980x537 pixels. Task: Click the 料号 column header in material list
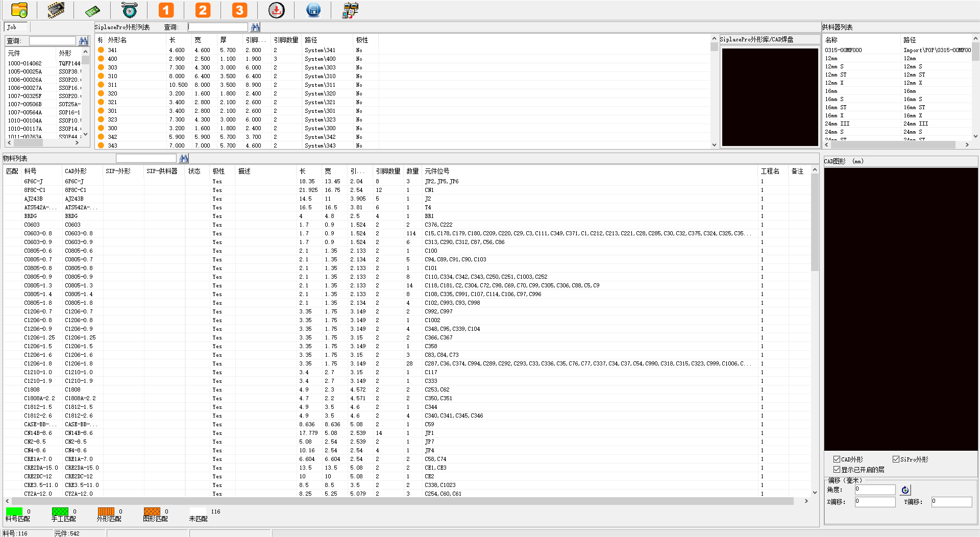click(x=31, y=172)
